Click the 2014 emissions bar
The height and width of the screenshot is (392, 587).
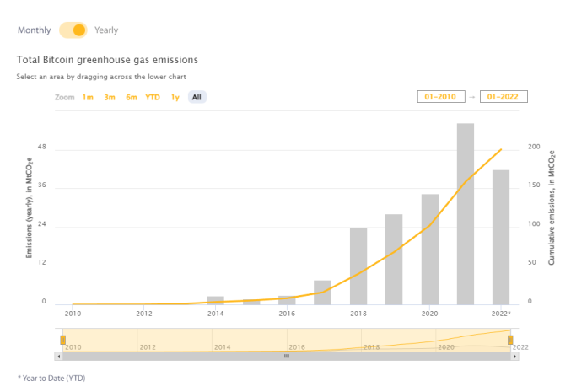[x=215, y=300]
